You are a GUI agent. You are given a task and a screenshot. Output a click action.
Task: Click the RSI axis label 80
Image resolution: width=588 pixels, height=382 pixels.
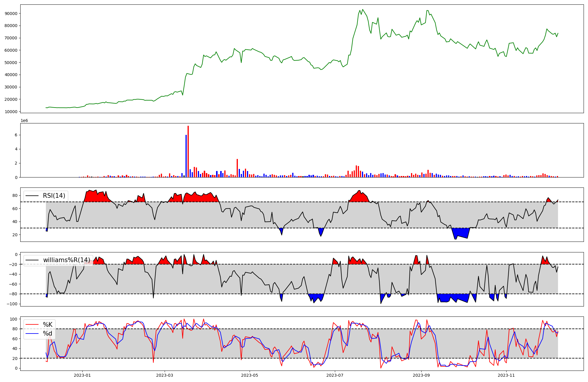[x=15, y=195]
